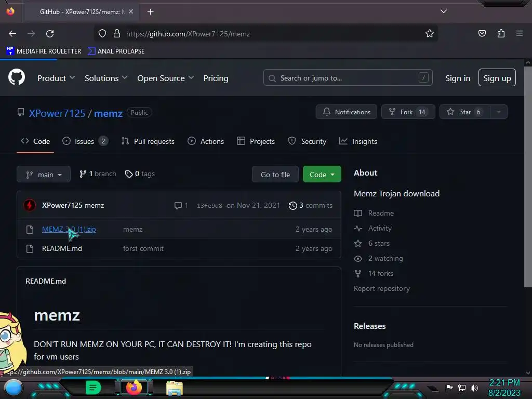Click the Notifications bell button
This screenshot has height=399, width=532.
pos(346,112)
